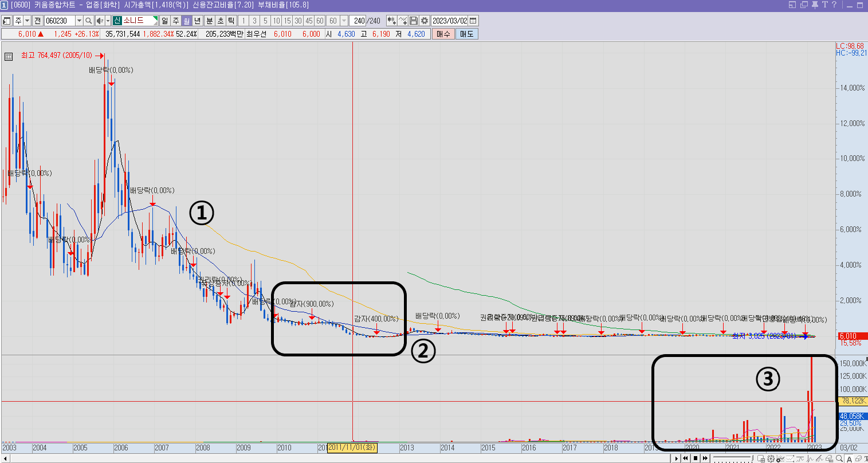Select the 10 interval tab
Viewport: 868px width, 463px height.
point(276,21)
